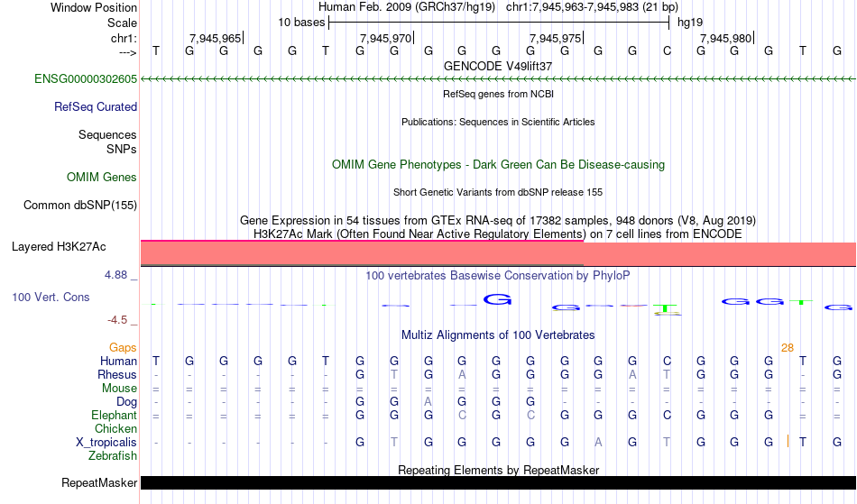857x504 pixels.
Task: Open the RefSeq Curated track label
Action: (x=96, y=106)
